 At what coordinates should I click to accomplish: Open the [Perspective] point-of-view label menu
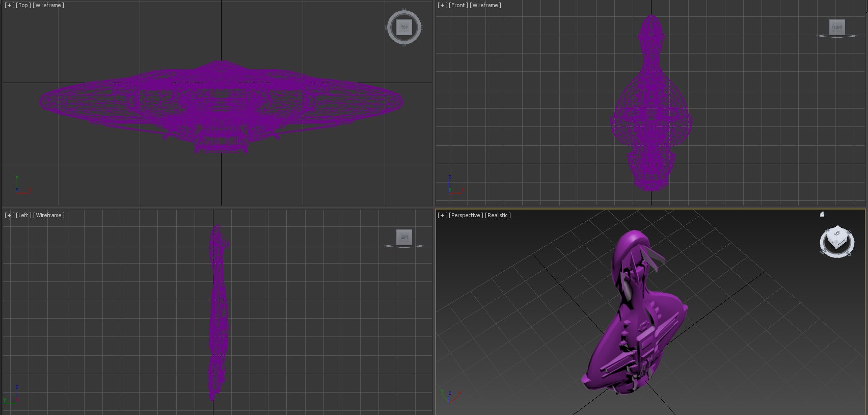pyautogui.click(x=466, y=215)
